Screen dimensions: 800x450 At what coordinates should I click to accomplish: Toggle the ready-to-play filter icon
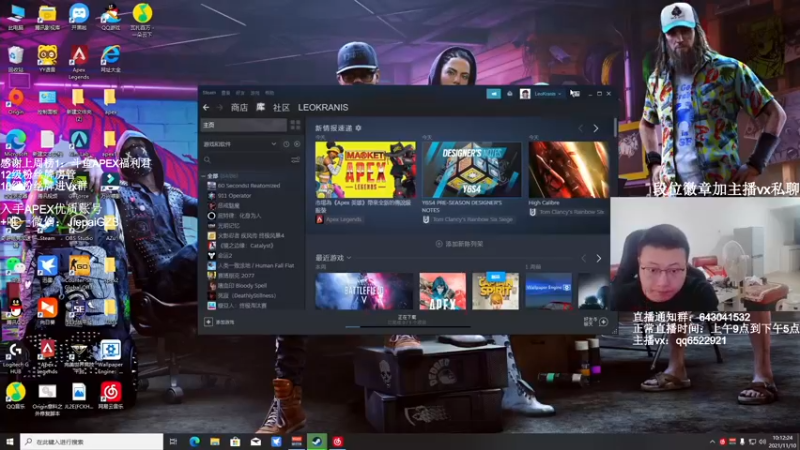(x=297, y=144)
